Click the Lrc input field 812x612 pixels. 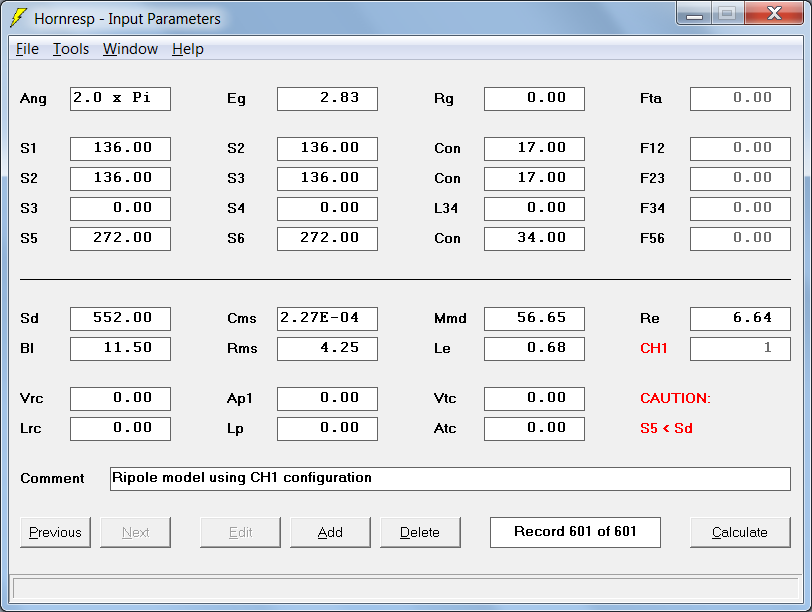pyautogui.click(x=120, y=429)
